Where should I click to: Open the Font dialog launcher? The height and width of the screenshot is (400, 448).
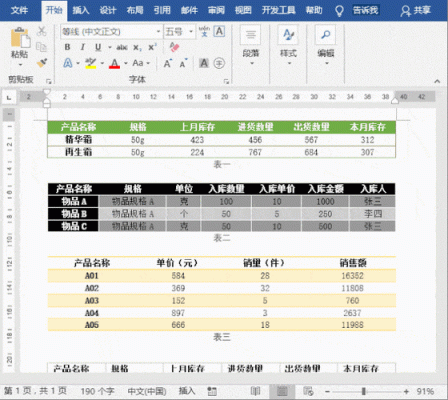pyautogui.click(x=227, y=81)
